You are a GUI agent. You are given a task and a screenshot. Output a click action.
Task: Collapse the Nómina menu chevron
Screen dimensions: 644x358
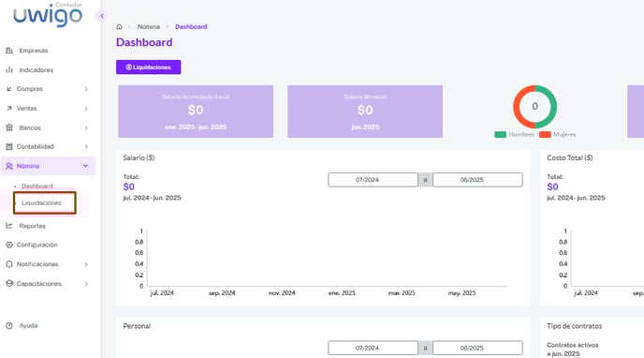click(85, 166)
